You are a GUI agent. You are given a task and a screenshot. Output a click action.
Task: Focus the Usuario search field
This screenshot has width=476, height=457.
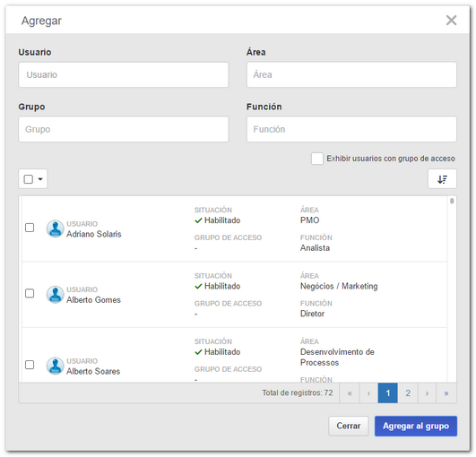pyautogui.click(x=123, y=74)
